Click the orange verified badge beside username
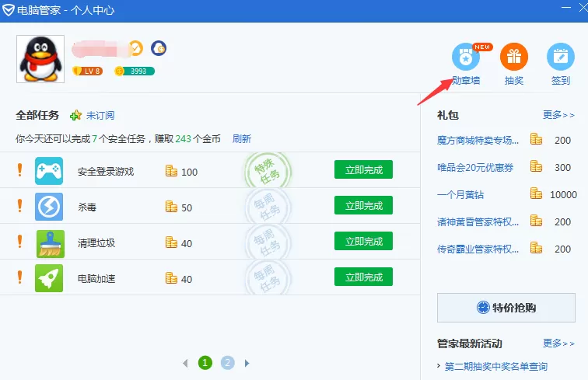Image resolution: width=588 pixels, height=380 pixels. [x=136, y=48]
